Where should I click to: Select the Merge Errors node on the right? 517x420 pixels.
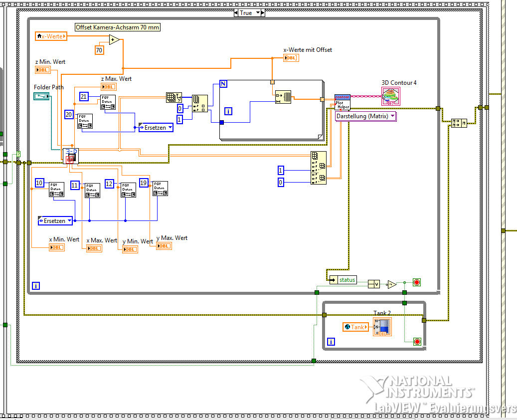coord(459,123)
